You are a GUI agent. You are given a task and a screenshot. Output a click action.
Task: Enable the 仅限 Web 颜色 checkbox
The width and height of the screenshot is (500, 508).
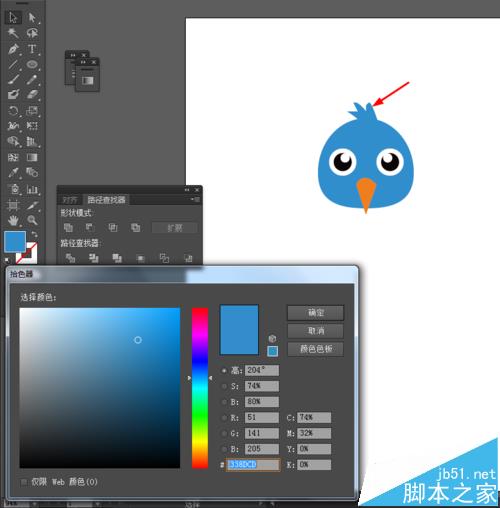24,482
